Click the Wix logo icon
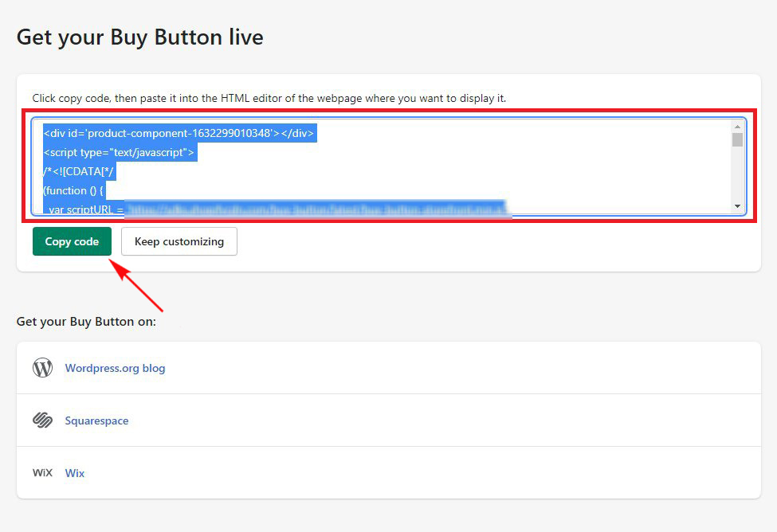This screenshot has width=777, height=532. [42, 473]
